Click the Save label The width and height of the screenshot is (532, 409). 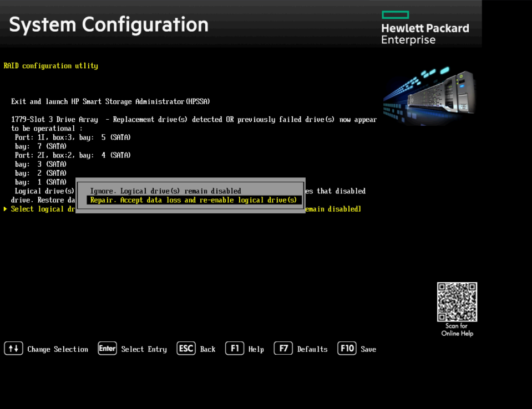(368, 349)
